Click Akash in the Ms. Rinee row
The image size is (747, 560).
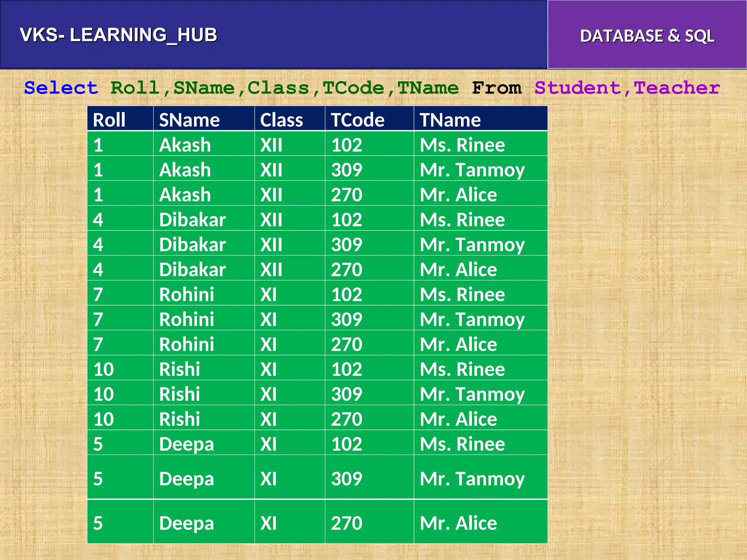point(185,145)
